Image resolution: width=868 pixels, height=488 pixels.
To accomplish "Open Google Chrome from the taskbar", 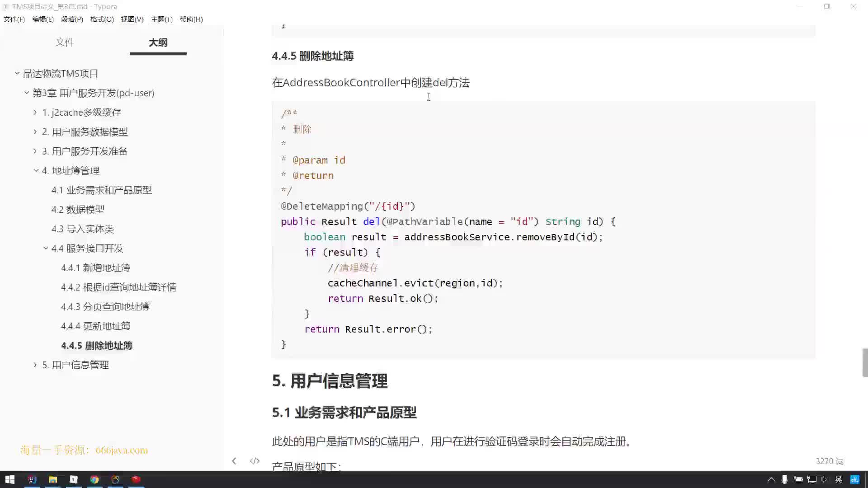I will click(x=94, y=479).
